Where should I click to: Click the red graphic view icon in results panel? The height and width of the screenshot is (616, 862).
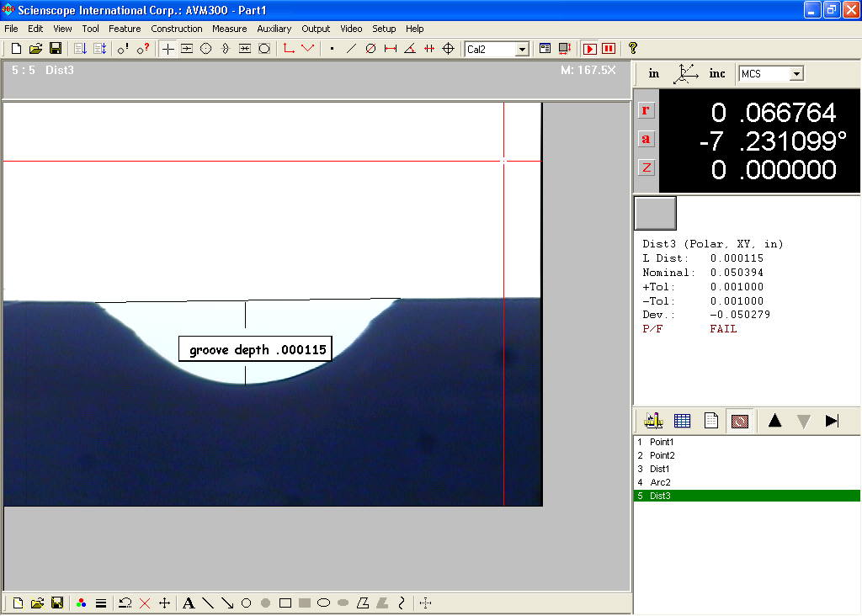739,422
